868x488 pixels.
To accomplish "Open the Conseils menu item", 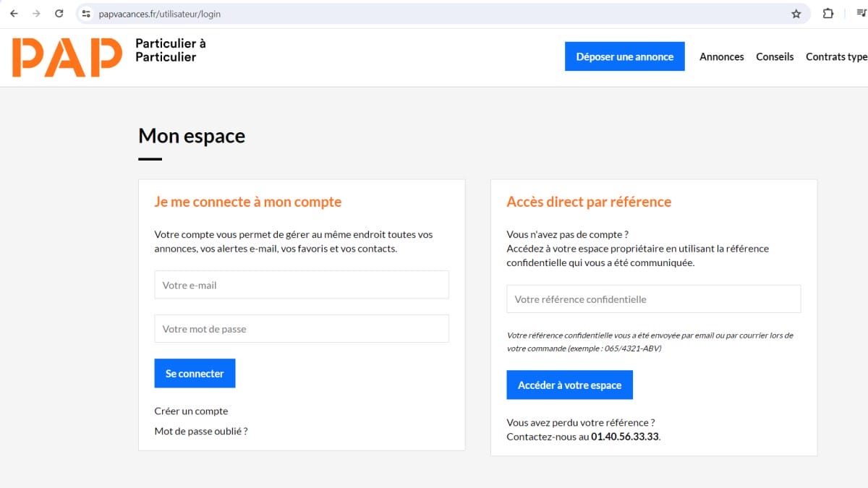I will click(775, 56).
